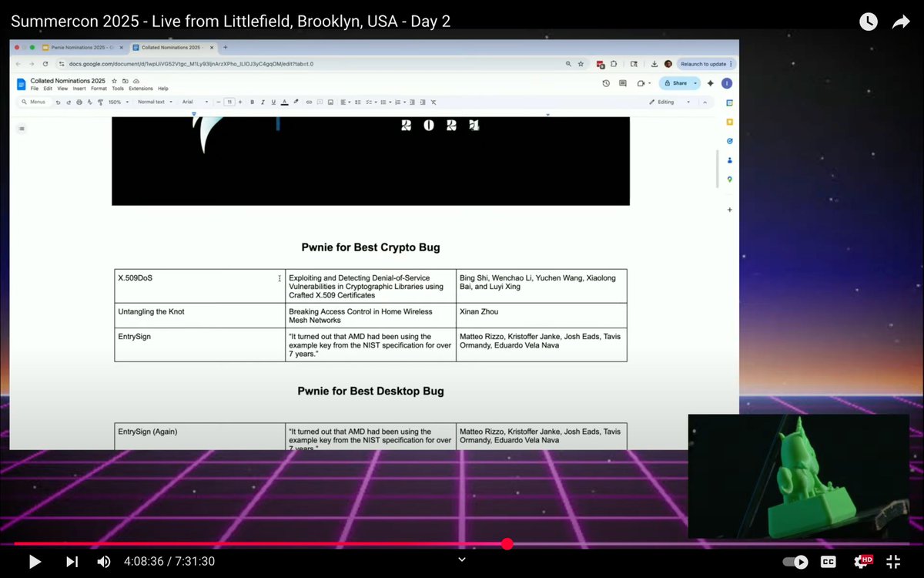Bookmark this page with star icon
Image resolution: width=924 pixels, height=578 pixels.
(581, 64)
